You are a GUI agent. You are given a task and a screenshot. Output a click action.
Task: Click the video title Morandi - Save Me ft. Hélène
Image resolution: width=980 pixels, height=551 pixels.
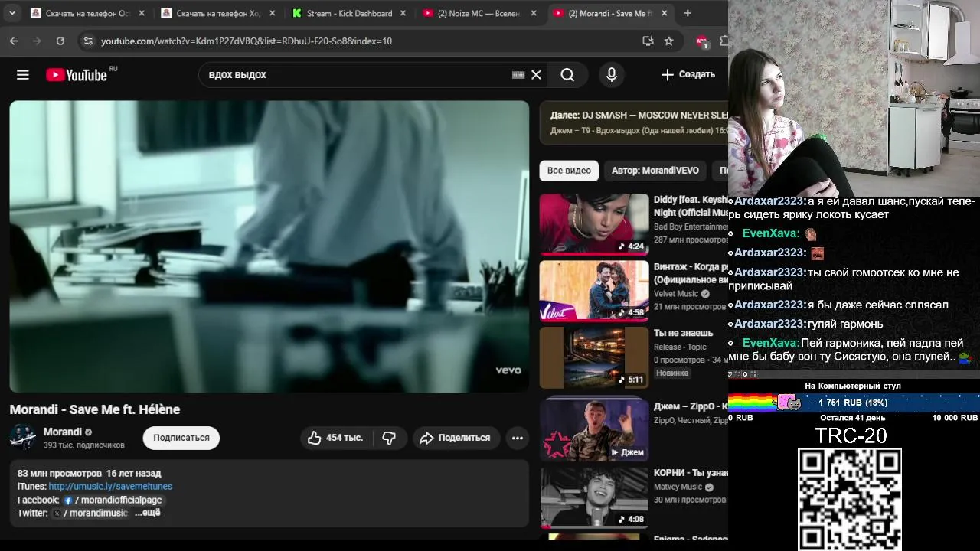[95, 409]
